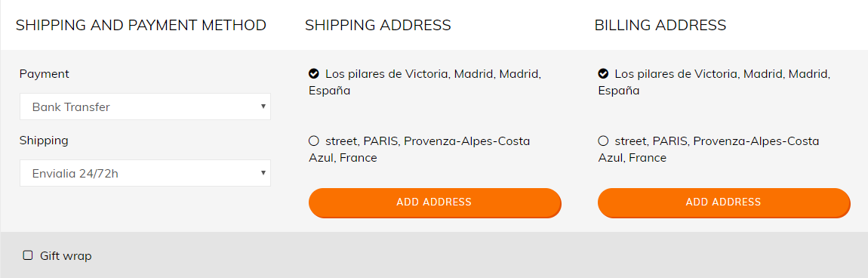Select Paris address for billing

(x=603, y=141)
